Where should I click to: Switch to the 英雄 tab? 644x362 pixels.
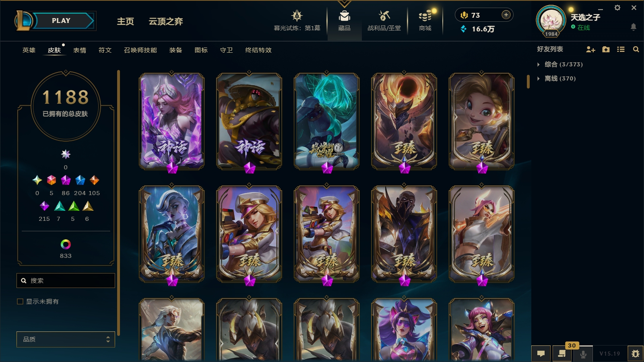(29, 50)
